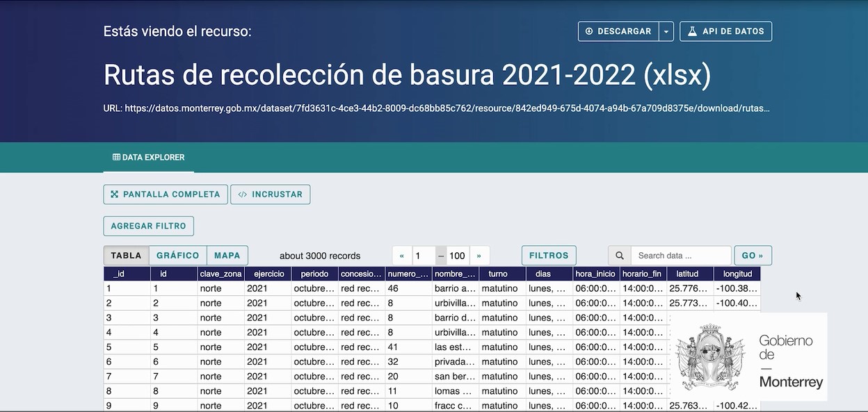Open PANTALLA COMPLETA fullscreen view
The image size is (868, 412).
[166, 195]
